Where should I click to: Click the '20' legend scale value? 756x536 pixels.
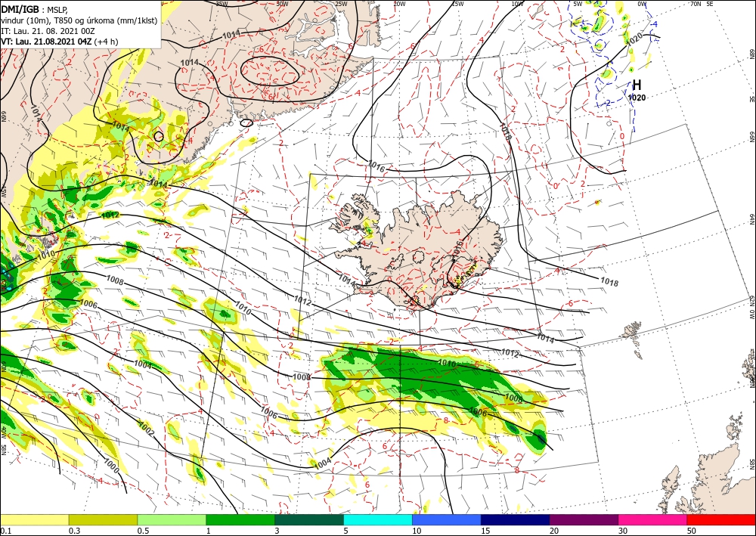[x=554, y=531]
